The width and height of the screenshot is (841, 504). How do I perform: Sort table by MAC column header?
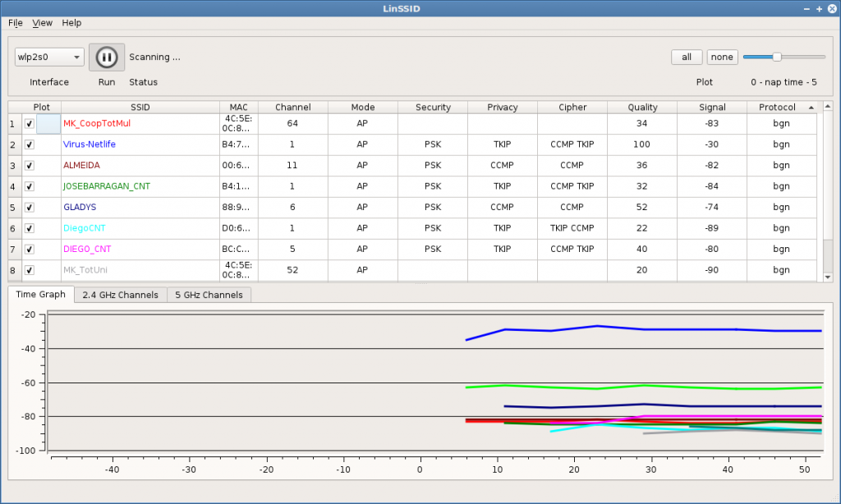click(239, 108)
